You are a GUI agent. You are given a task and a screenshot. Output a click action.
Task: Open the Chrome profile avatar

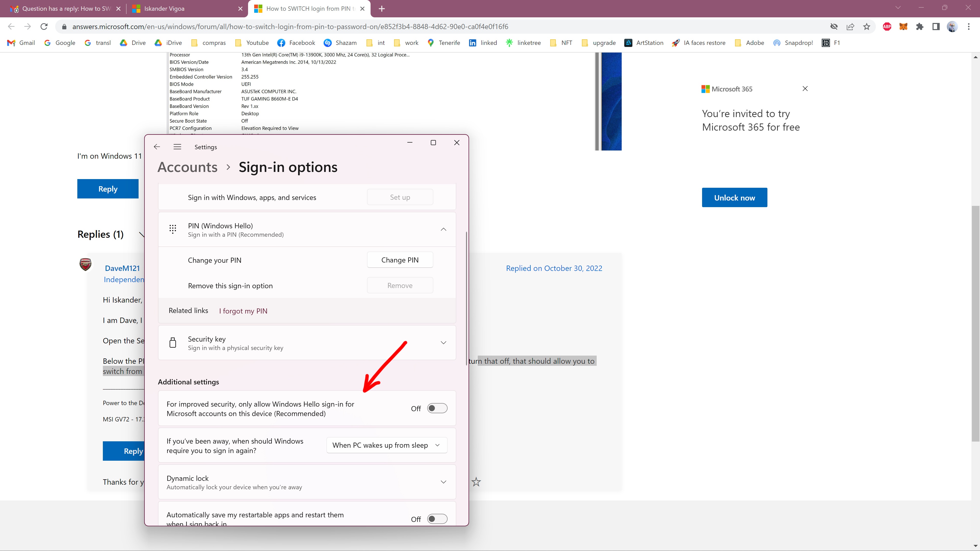pos(952,27)
